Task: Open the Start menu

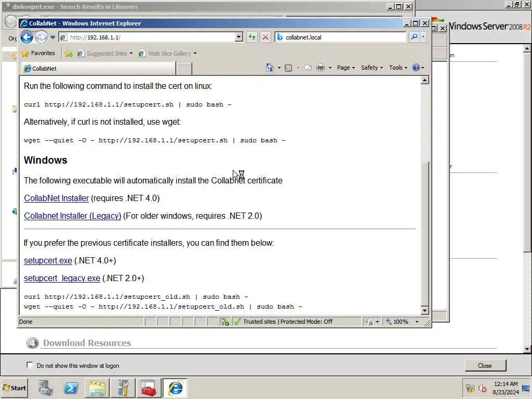Action: [14, 388]
